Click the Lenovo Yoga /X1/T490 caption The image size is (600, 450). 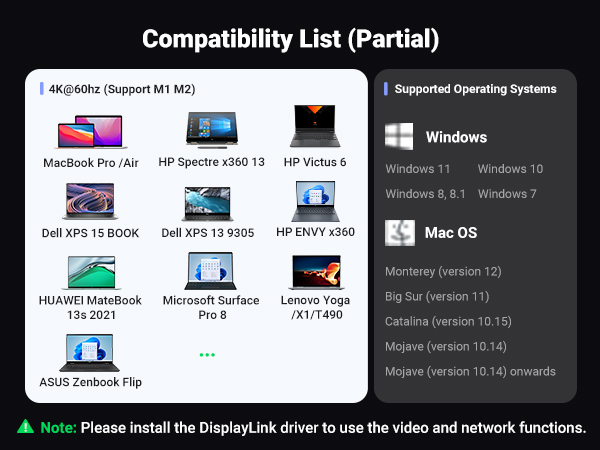click(x=315, y=307)
